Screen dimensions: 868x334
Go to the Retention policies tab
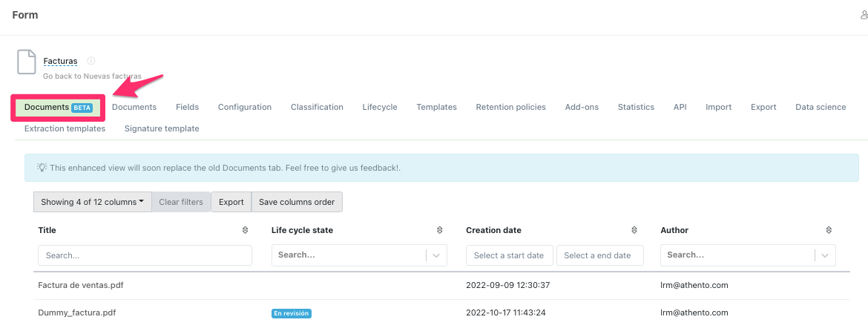(510, 107)
